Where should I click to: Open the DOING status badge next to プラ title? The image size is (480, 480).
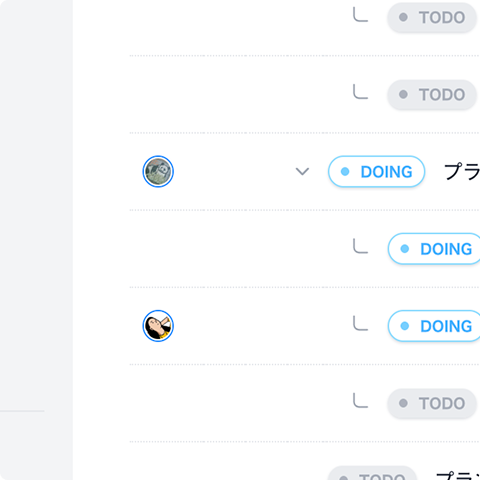pos(376,171)
